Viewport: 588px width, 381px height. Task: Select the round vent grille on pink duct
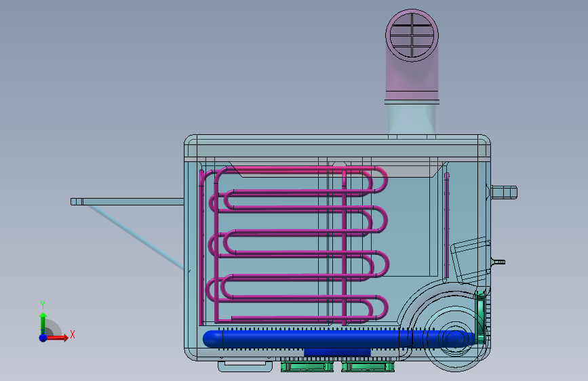click(x=412, y=35)
